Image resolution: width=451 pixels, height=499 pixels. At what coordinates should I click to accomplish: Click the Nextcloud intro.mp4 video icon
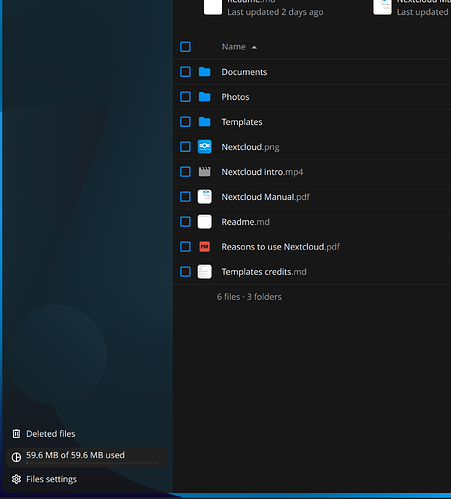pos(204,172)
